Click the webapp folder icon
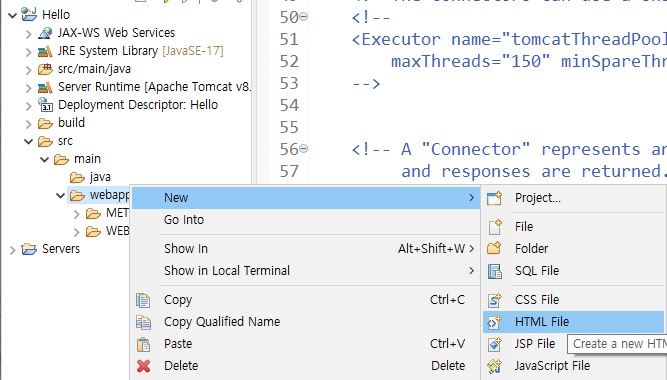Screen dimensions: 667x380 click(77, 195)
